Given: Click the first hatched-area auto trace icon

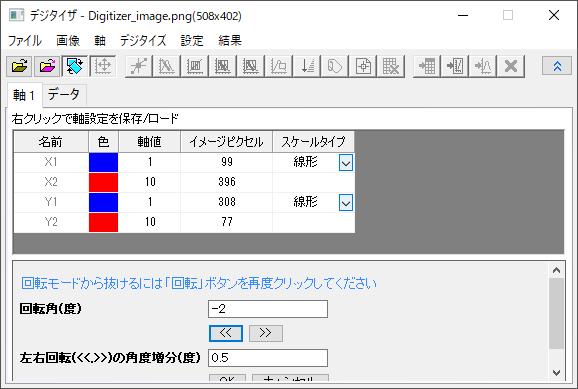Looking at the screenshot, I should [223, 67].
